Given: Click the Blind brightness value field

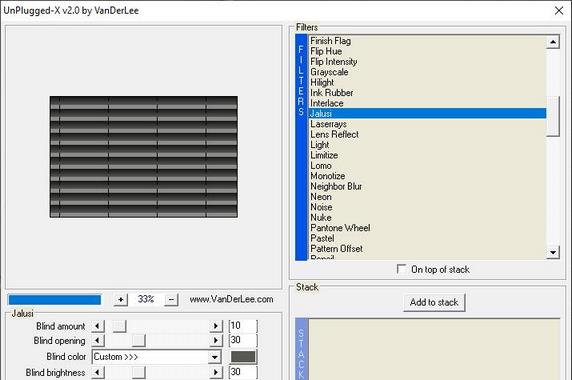Looking at the screenshot, I should [x=243, y=372].
